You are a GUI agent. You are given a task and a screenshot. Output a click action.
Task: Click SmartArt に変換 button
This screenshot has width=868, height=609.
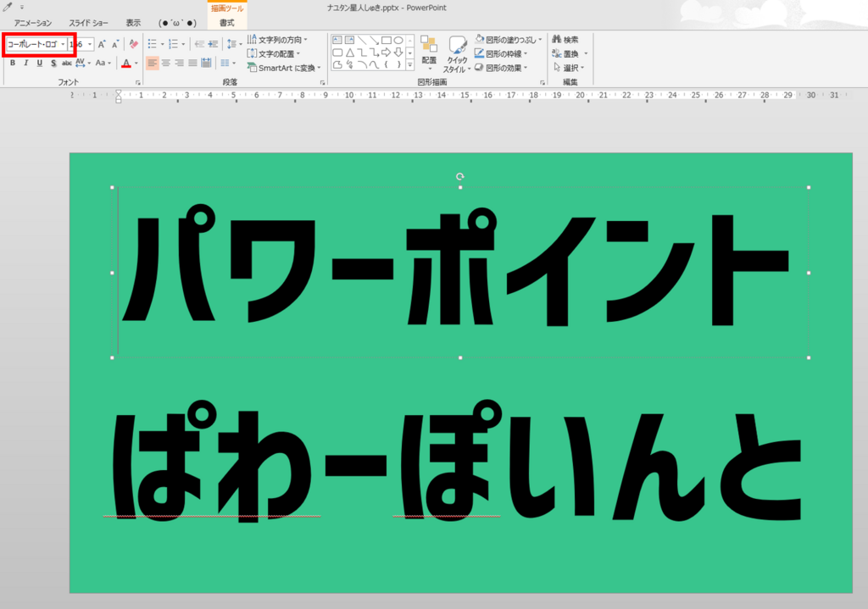click(283, 68)
